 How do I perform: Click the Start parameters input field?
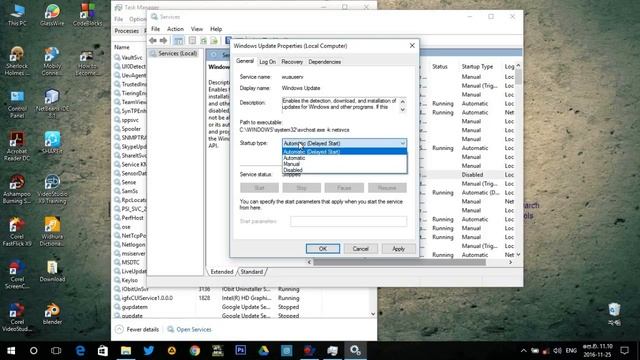pos(349,221)
